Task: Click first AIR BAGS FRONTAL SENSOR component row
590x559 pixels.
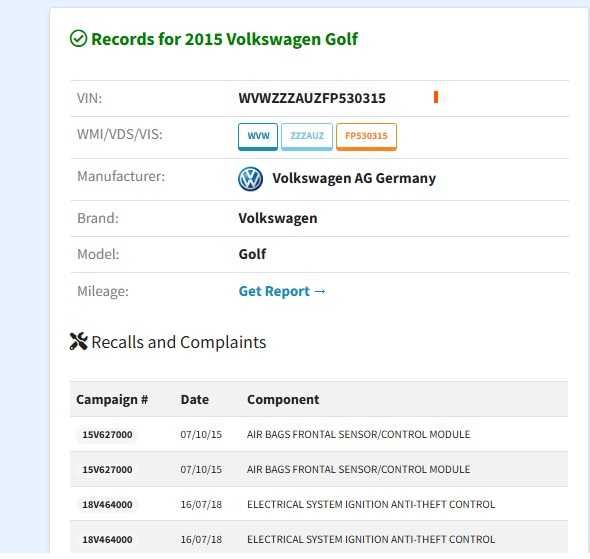Action: click(359, 434)
